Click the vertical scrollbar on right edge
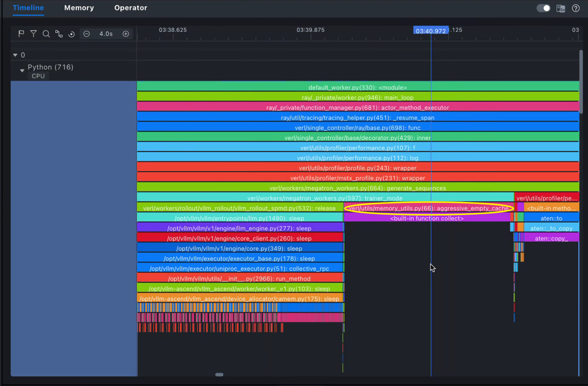The width and height of the screenshot is (588, 386). 581,82
